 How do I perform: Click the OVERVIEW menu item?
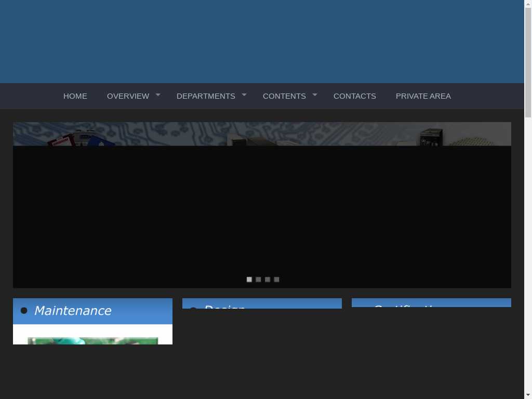click(x=128, y=96)
